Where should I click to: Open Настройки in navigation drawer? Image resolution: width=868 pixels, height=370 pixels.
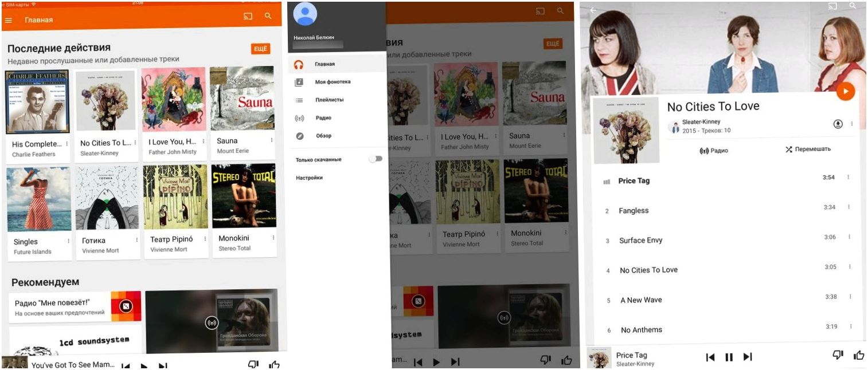pyautogui.click(x=310, y=178)
